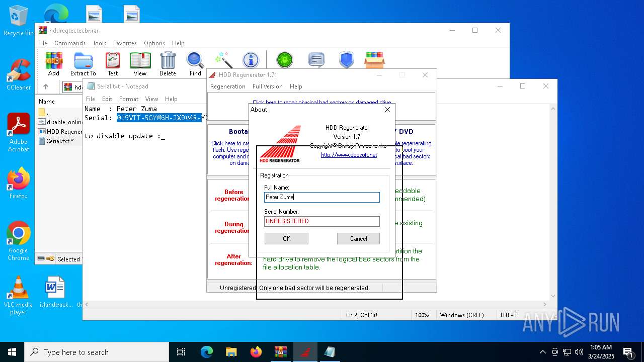Show hidden system tray icons
This screenshot has height=362, width=644.
(x=542, y=352)
